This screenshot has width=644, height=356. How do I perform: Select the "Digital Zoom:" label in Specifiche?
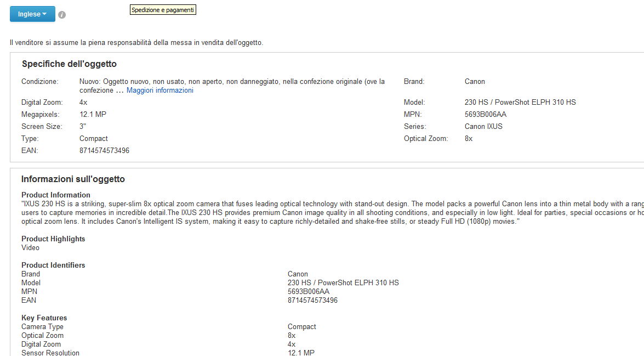[x=42, y=103]
